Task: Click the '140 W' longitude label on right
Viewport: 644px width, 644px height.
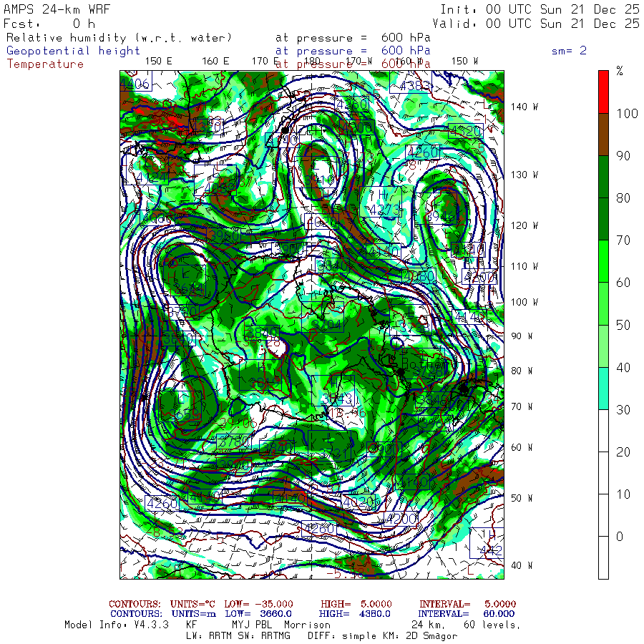Action: pos(524,107)
